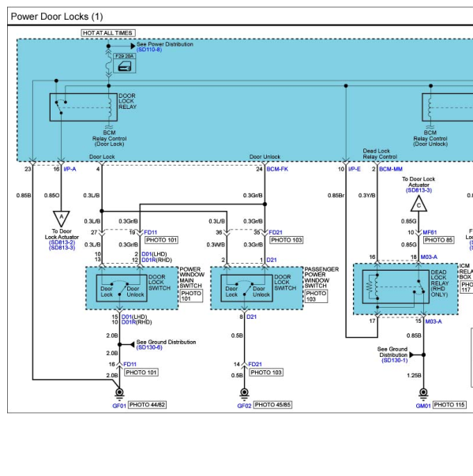Screen dimensions: 473x476
Task: Click FD21 connector label beside pin 14
Action: coord(255,364)
